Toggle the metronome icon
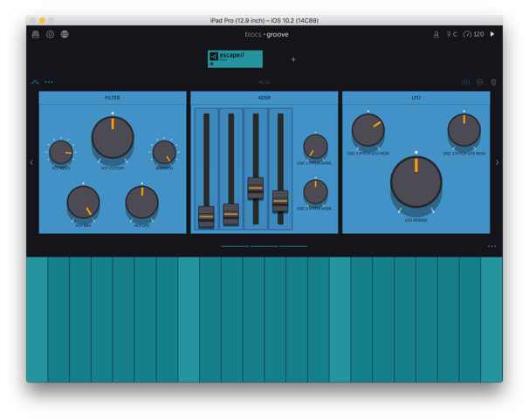Viewport: 529px width, 420px height. (436, 35)
